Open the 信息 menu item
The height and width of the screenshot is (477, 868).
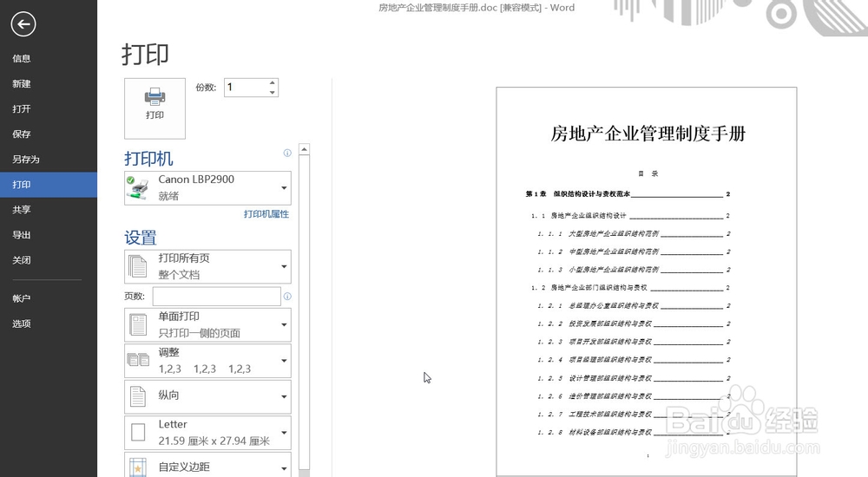49,58
